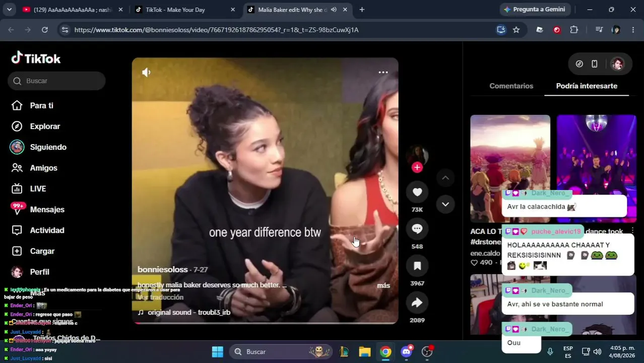Reload the page
This screenshot has width=644, height=363.
(x=44, y=30)
